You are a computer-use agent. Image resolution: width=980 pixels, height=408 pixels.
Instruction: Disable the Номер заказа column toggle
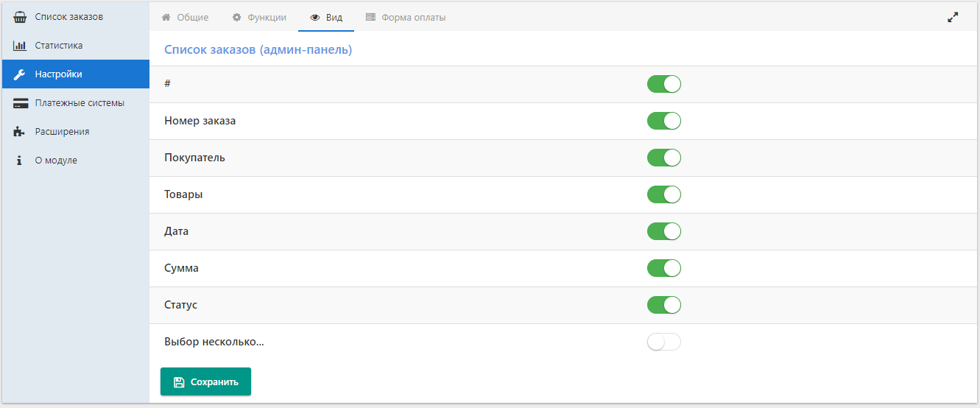[x=663, y=121]
